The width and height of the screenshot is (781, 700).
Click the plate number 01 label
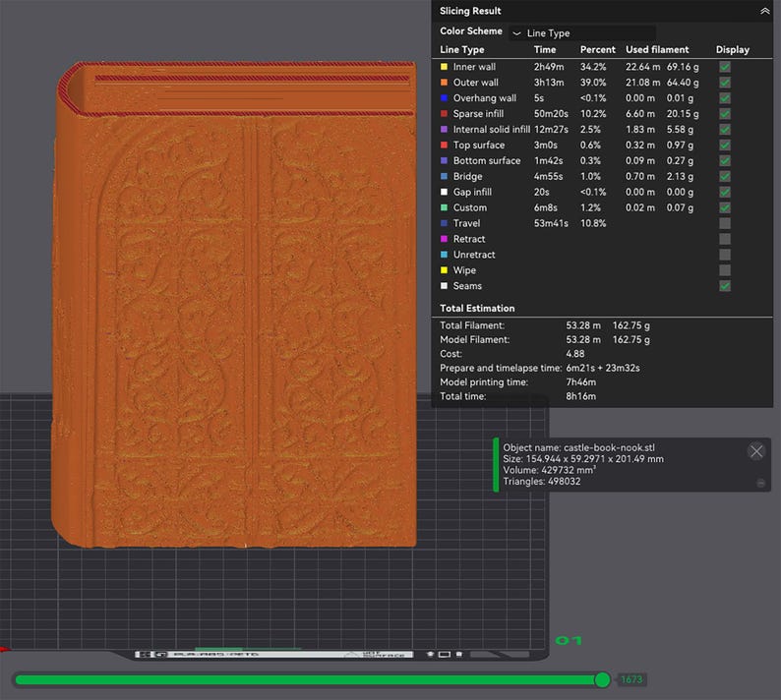(x=569, y=641)
